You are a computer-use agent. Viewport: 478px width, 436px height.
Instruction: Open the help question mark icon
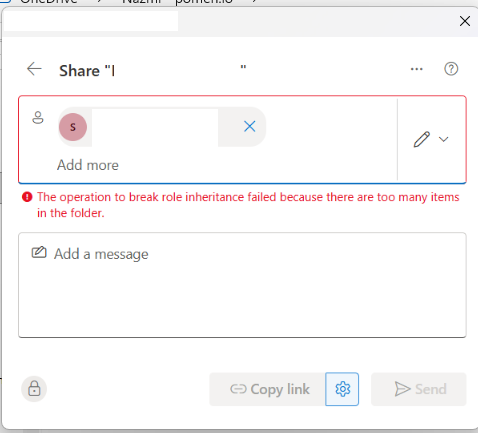click(x=451, y=69)
